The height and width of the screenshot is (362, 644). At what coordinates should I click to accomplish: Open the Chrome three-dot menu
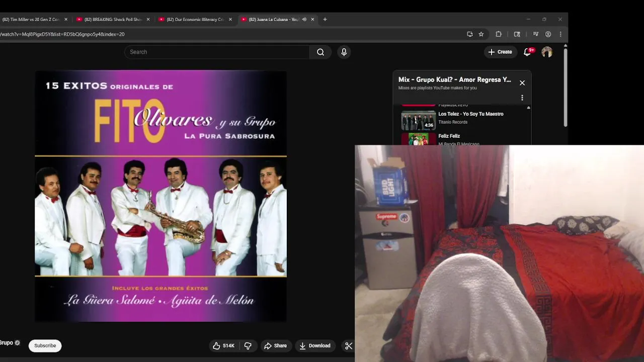560,34
